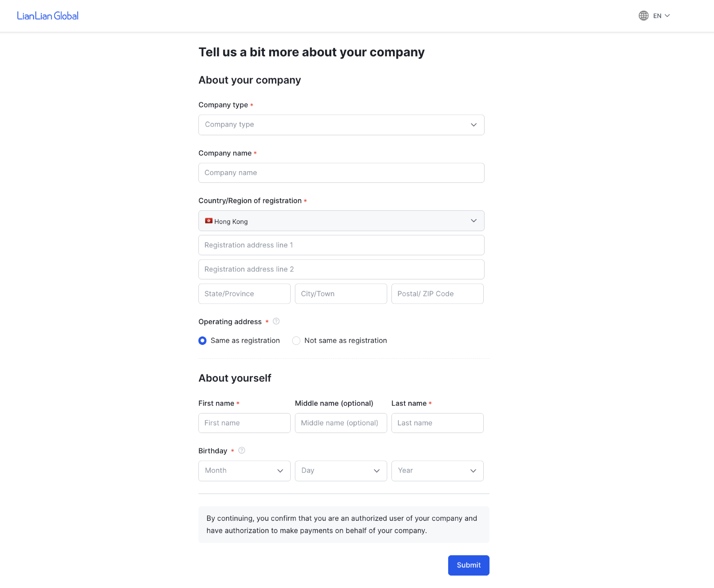
Task: Click the Postal/ ZIP Code field
Action: tap(437, 294)
